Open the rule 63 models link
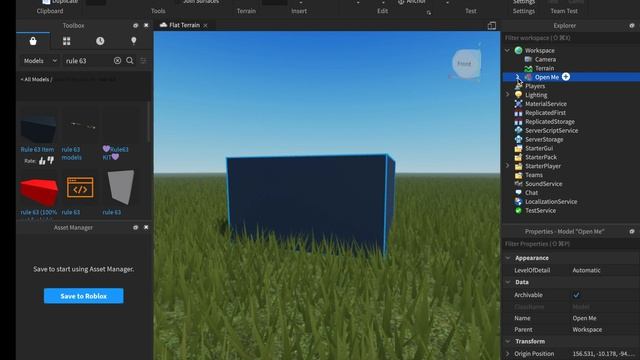The height and width of the screenshot is (360, 640). coord(72,153)
